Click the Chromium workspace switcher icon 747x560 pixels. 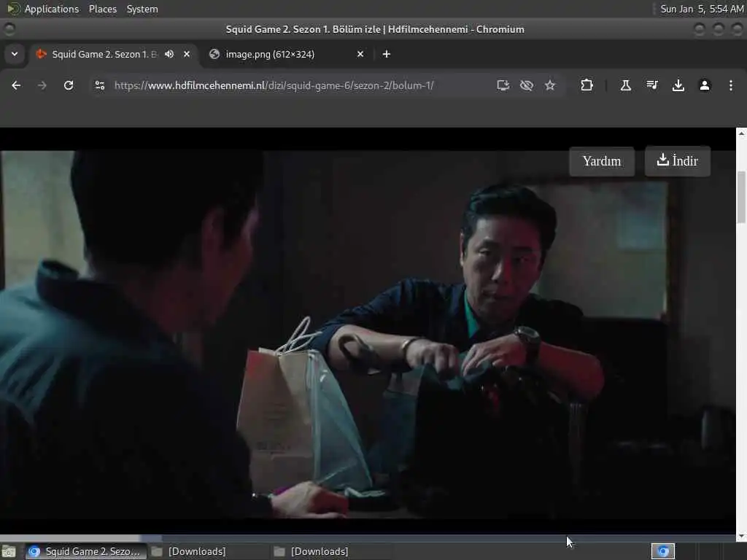click(663, 551)
